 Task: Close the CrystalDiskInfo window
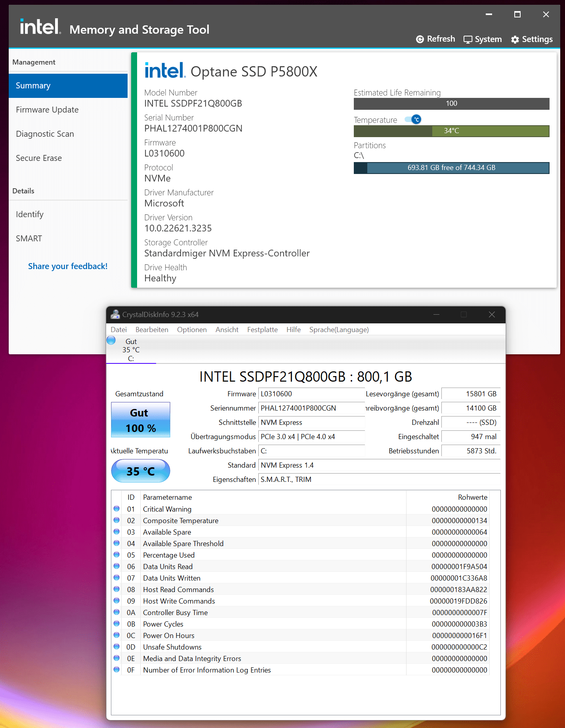492,315
